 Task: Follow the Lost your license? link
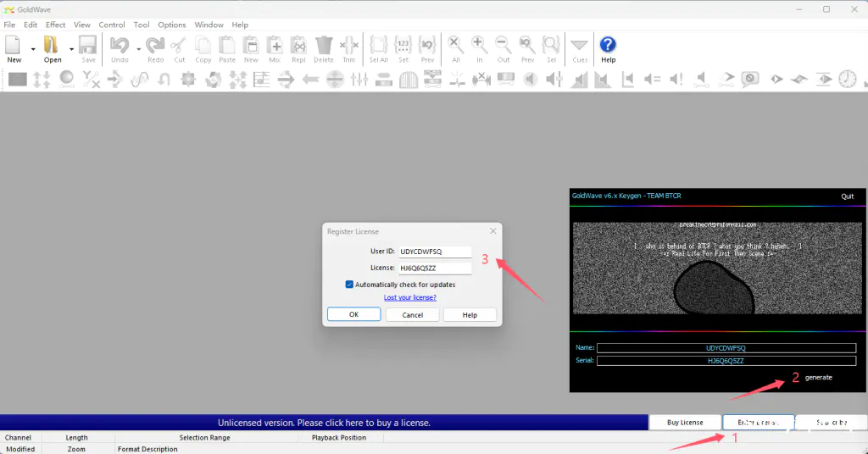(x=410, y=297)
